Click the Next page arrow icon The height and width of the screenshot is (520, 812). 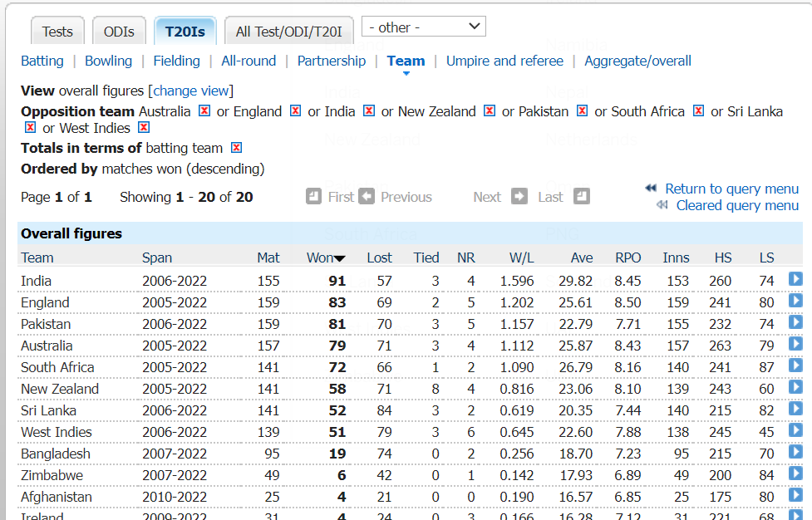tap(519, 196)
